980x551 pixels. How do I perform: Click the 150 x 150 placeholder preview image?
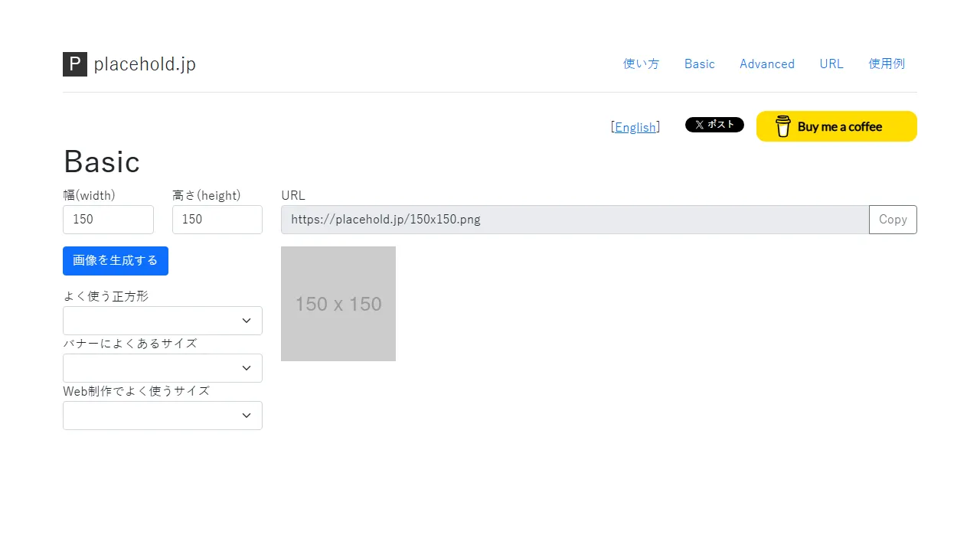(x=338, y=304)
